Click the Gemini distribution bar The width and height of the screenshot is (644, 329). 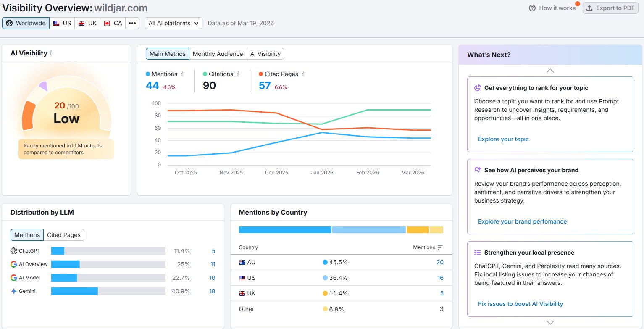pos(108,291)
